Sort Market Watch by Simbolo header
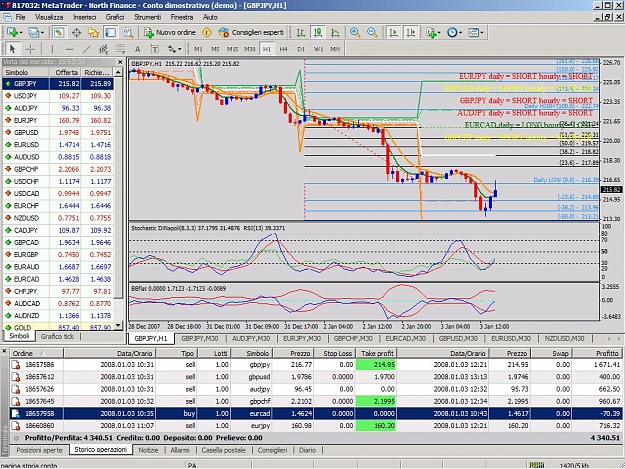This screenshot has width=625, height=469. tap(26, 73)
